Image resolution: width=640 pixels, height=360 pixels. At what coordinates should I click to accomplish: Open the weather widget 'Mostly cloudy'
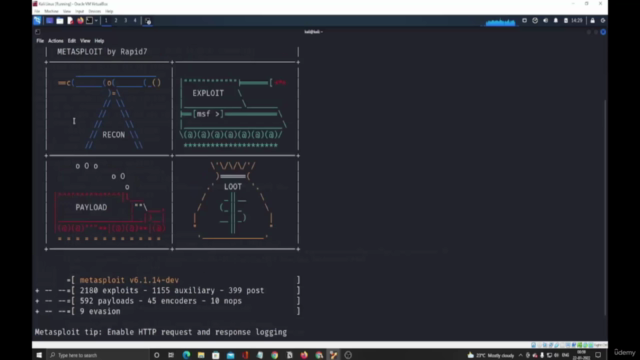(x=491, y=355)
